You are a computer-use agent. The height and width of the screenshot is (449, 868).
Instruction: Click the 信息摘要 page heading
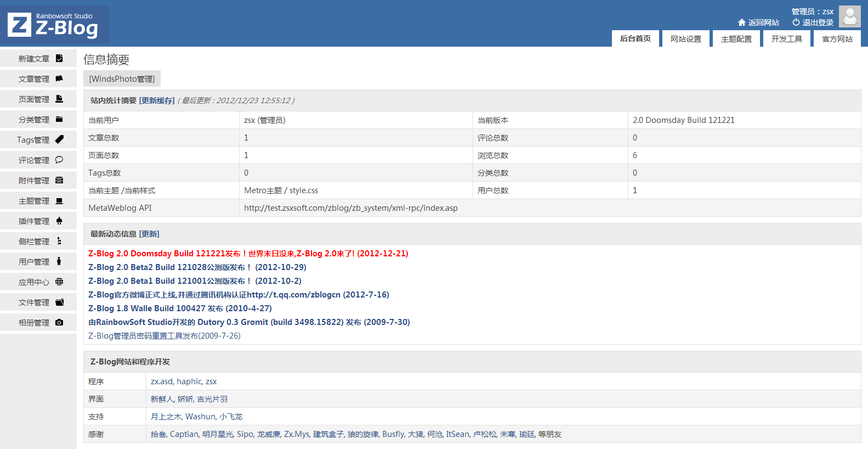tap(106, 59)
